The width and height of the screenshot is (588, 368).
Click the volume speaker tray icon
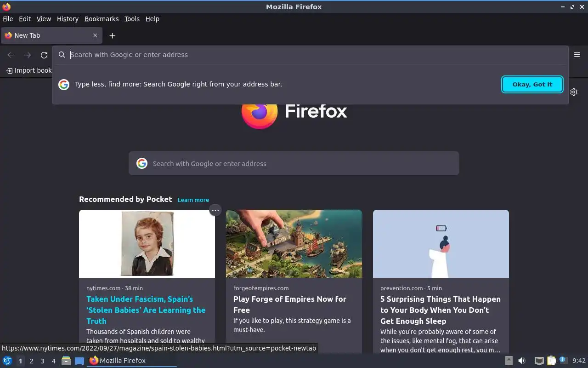522,361
